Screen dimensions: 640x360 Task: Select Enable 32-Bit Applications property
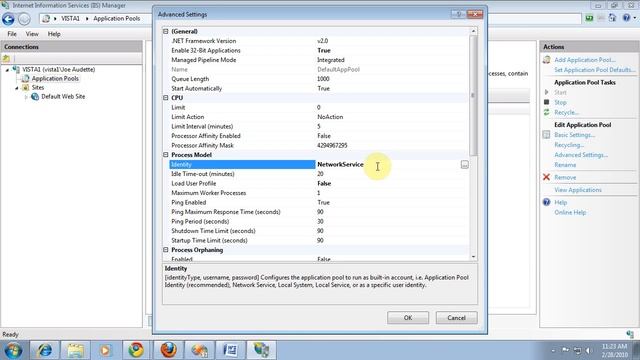pos(319,51)
